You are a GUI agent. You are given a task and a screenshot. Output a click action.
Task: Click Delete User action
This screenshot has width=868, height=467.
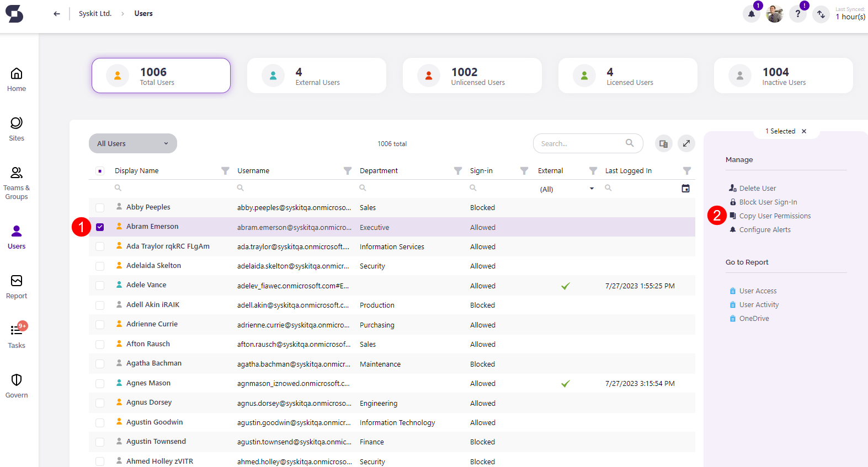pyautogui.click(x=753, y=188)
